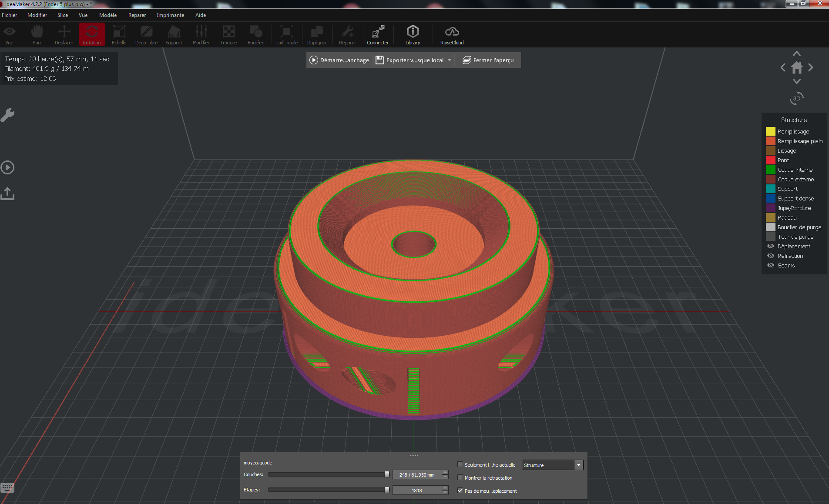Click the Remplissage plein color swatch
Viewport: 829px width, 504px height.
pos(771,141)
